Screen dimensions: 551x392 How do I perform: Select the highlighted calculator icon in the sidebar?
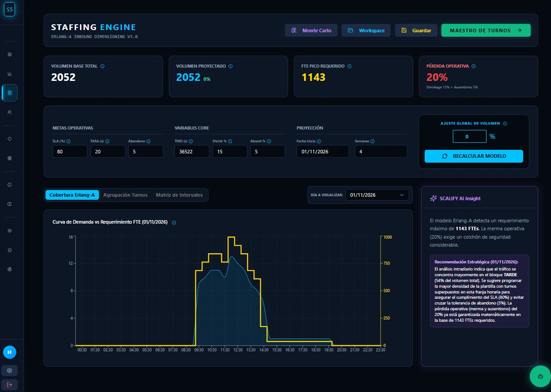pos(10,93)
